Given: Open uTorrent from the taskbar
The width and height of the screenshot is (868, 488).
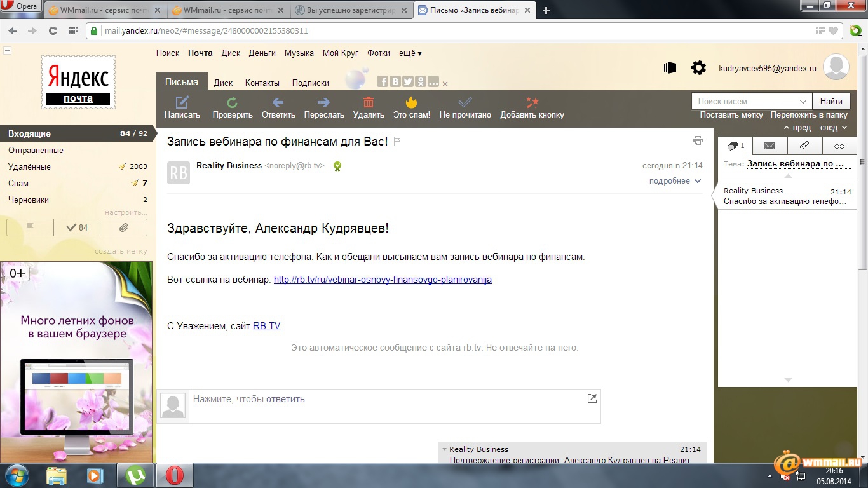Looking at the screenshot, I should pyautogui.click(x=135, y=475).
